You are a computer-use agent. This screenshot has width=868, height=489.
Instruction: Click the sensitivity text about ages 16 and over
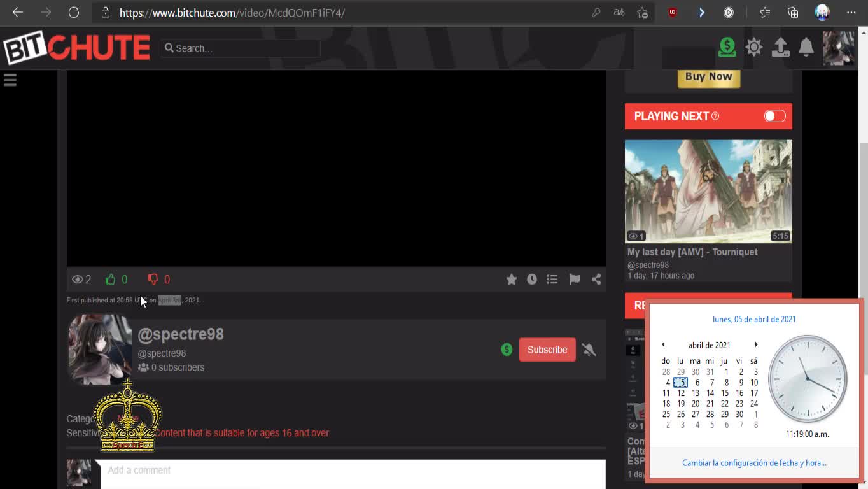tap(242, 433)
